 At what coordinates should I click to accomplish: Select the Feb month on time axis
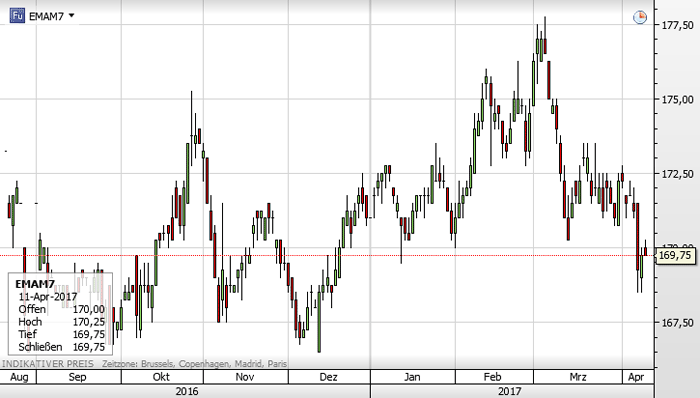[492, 377]
